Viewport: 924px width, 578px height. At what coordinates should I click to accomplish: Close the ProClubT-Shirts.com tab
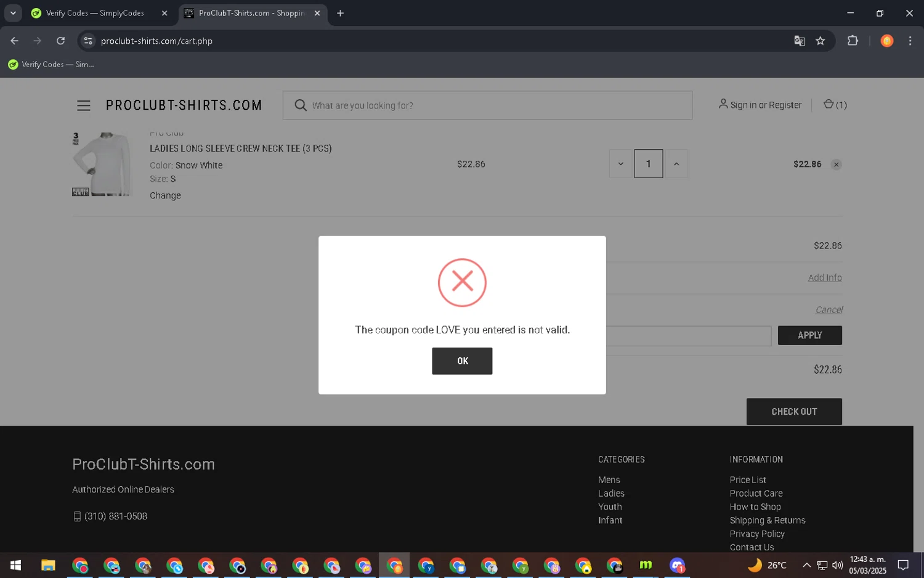317,13
